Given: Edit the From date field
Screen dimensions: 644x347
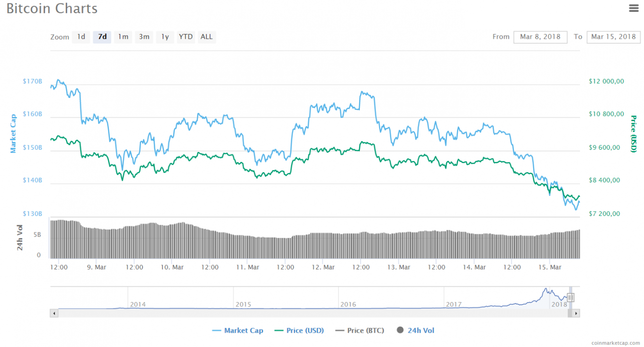Looking at the screenshot, I should pyautogui.click(x=540, y=37).
